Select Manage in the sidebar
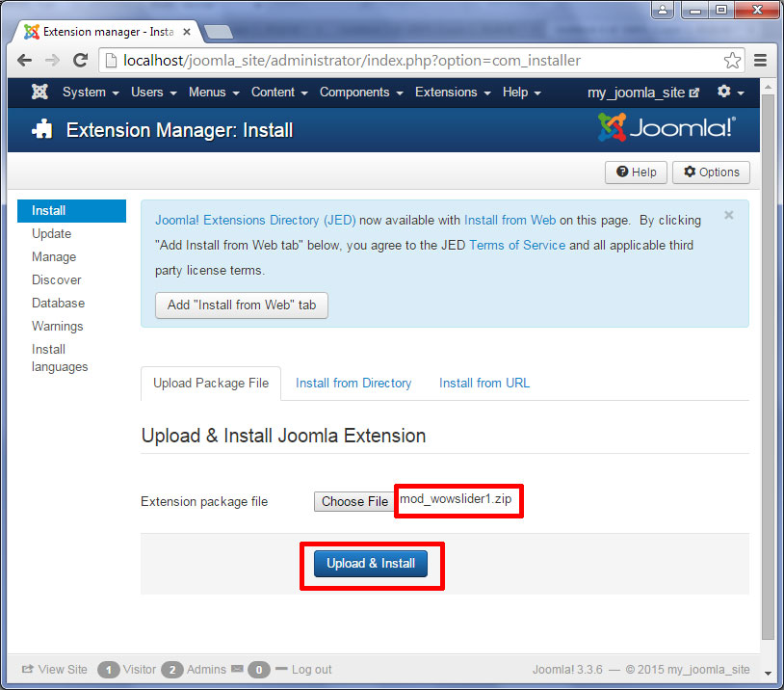Screen dimensions: 784x690 tap(54, 256)
